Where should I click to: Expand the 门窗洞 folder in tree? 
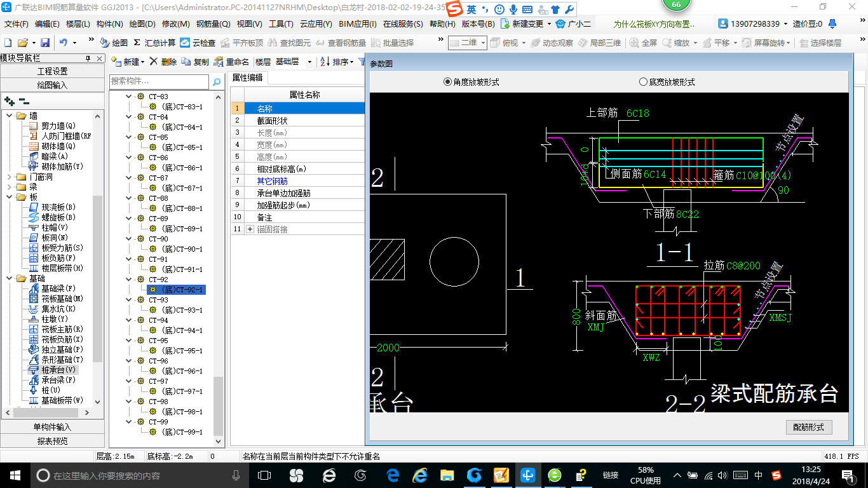click(x=10, y=177)
